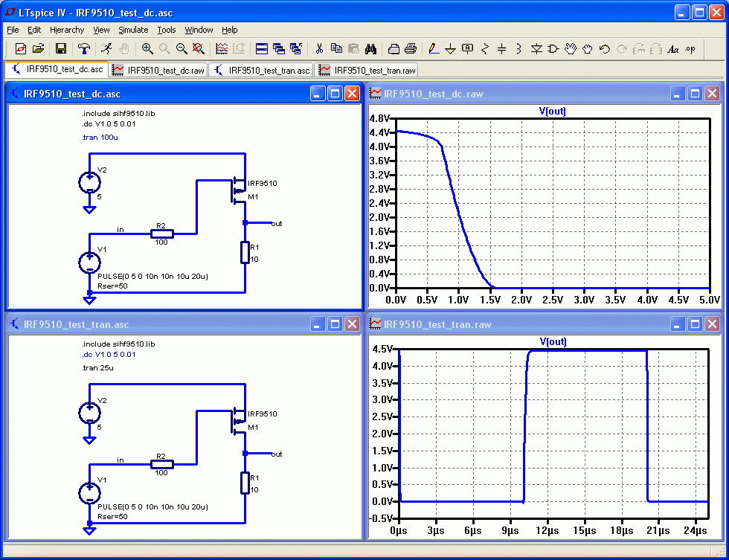This screenshot has width=729, height=560.
Task: Click '.tran 25u' directive in tran.asc schematic
Action: (97, 367)
